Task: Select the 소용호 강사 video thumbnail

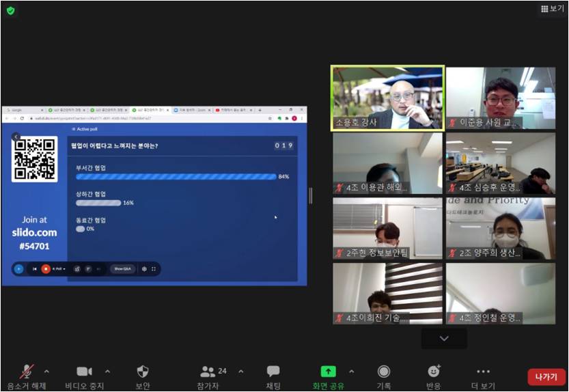Action: pyautogui.click(x=387, y=97)
